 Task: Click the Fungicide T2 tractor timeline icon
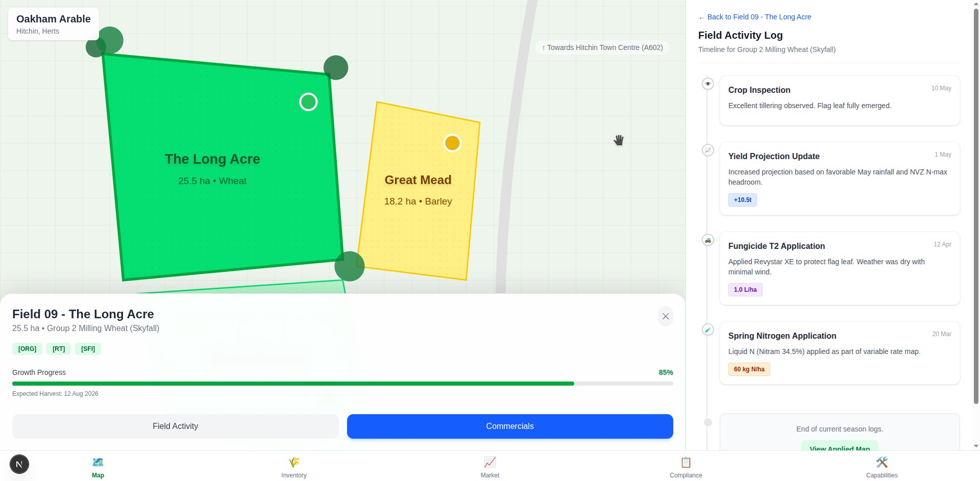(x=708, y=240)
